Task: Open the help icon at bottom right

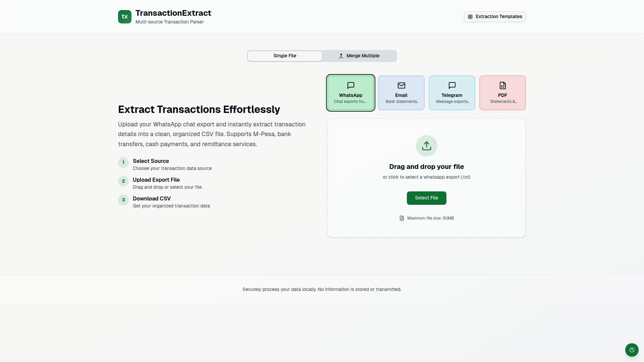Action: coord(632,350)
